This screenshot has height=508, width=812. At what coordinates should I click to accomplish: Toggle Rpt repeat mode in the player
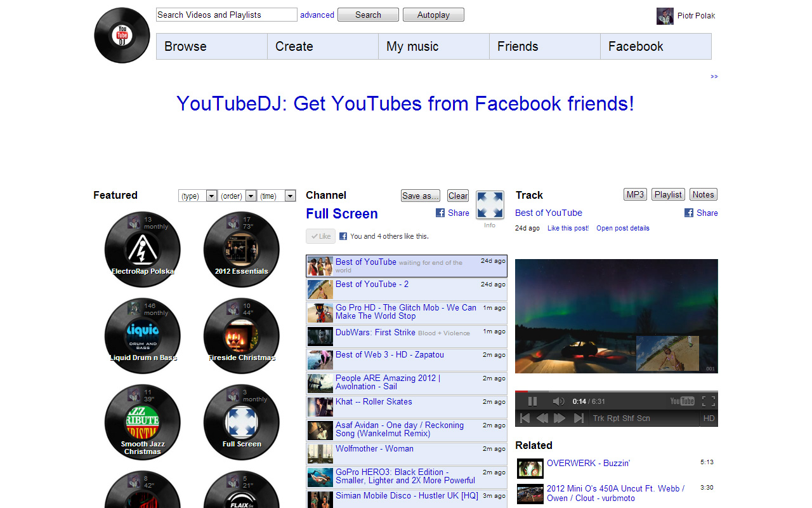(614, 418)
